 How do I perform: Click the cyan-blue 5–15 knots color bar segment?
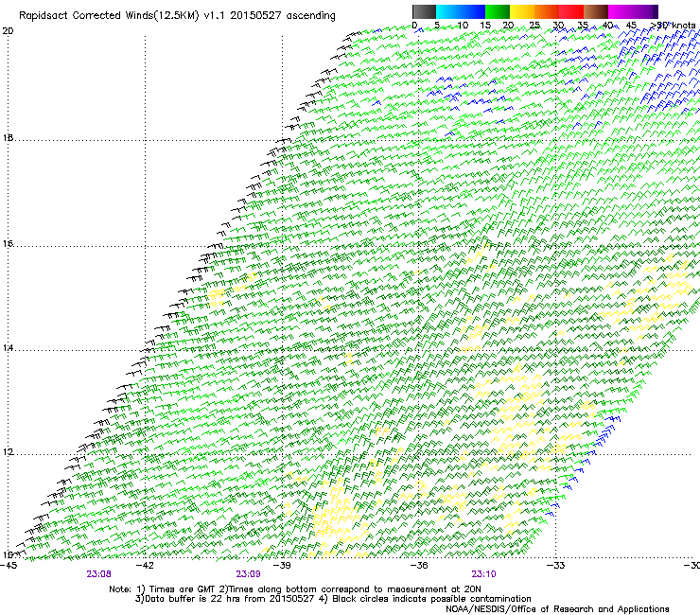(461, 11)
